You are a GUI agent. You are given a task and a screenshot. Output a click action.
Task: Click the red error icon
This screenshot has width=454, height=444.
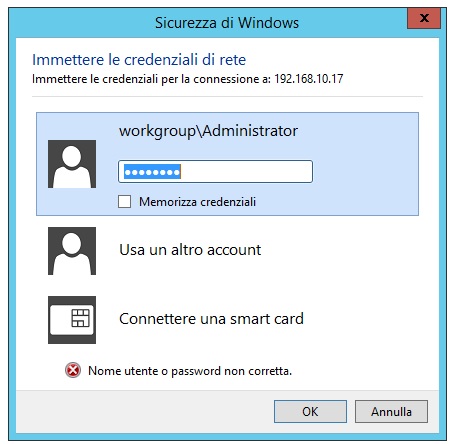pyautogui.click(x=73, y=370)
